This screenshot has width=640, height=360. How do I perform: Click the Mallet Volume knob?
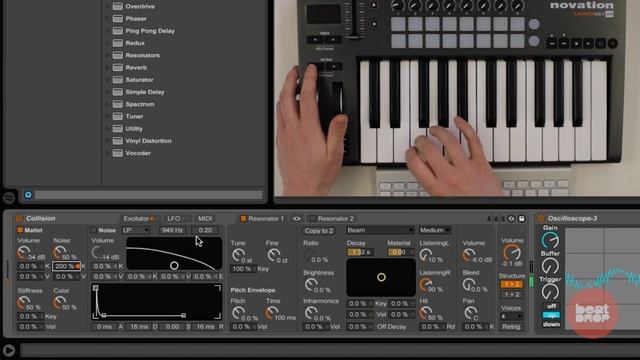click(x=24, y=253)
